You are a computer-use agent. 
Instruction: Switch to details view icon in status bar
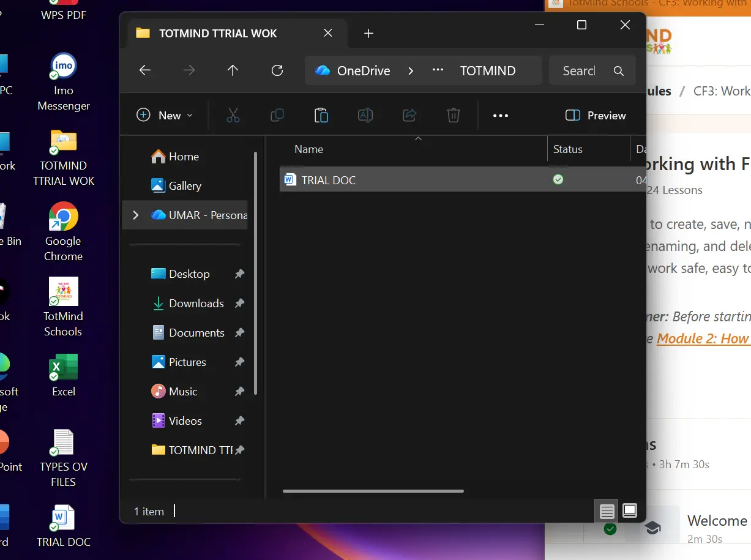[x=607, y=510]
